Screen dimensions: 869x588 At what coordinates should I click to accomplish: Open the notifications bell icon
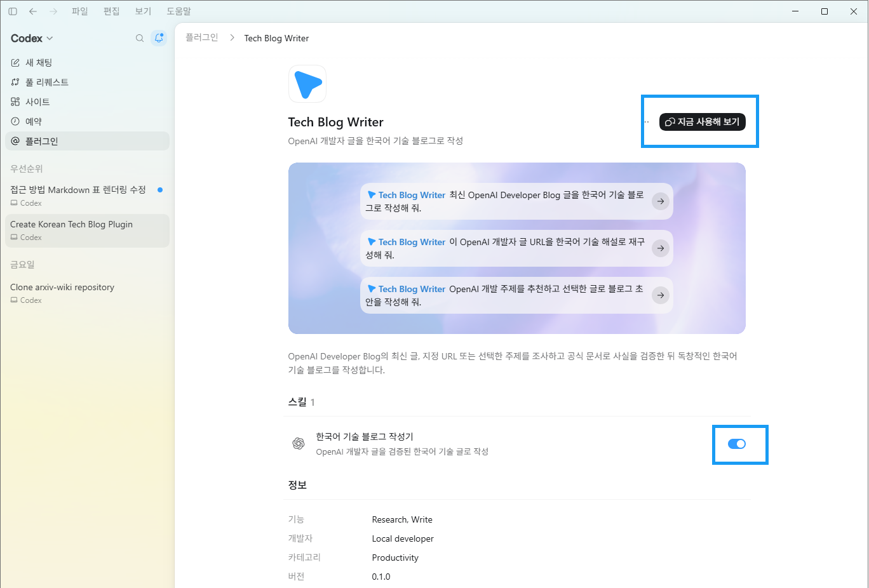159,38
